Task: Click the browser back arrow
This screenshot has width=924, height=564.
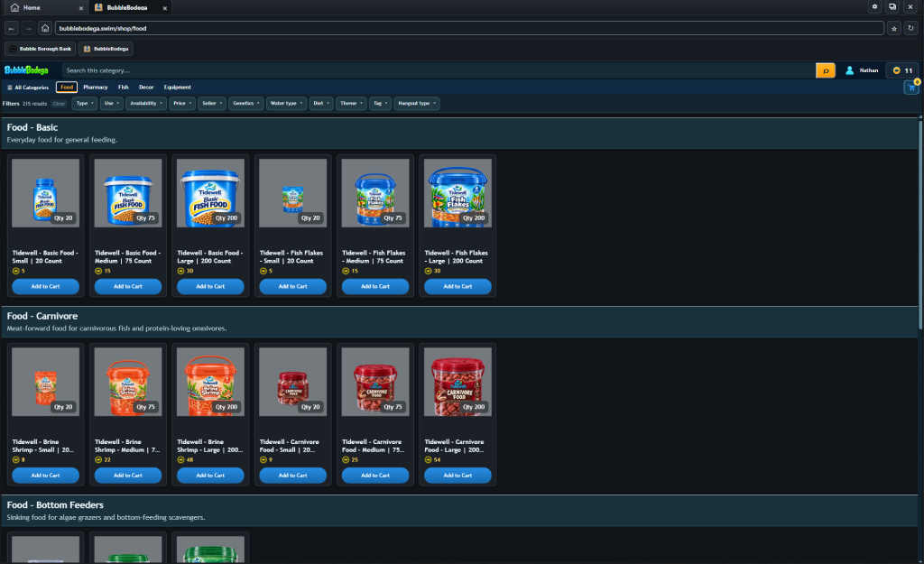Action: pos(11,28)
